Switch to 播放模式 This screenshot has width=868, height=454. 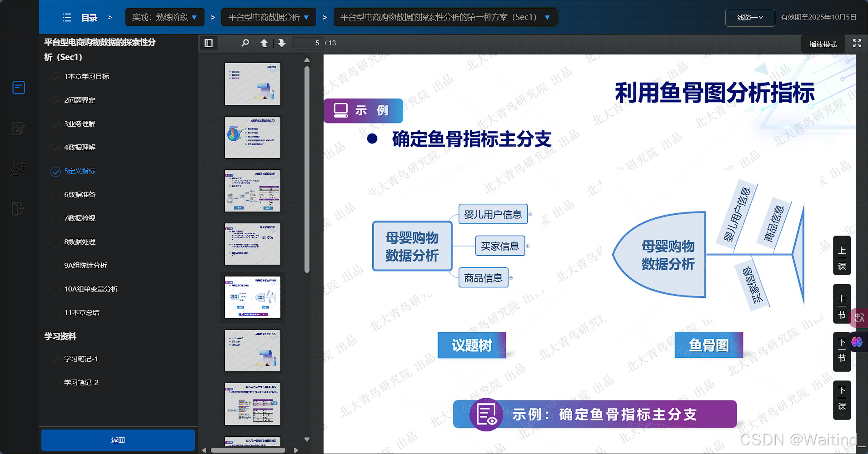click(823, 44)
